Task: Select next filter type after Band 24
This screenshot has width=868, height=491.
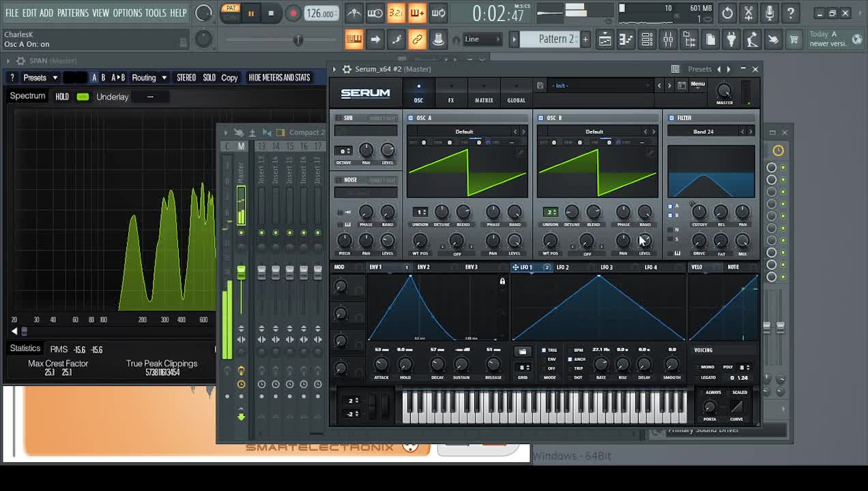Action: pyautogui.click(x=751, y=132)
